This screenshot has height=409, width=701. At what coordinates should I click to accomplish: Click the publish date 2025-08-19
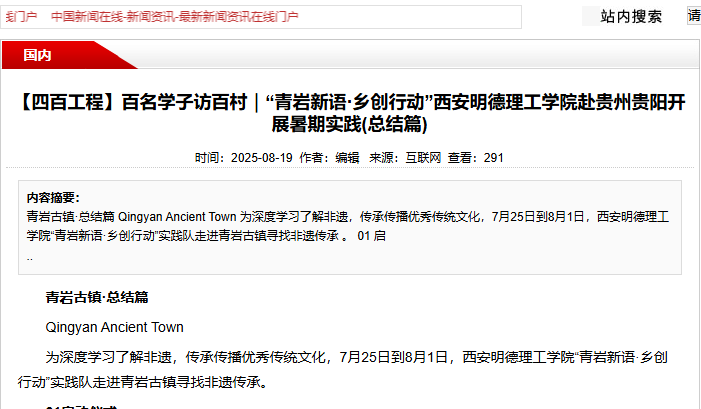(261, 158)
